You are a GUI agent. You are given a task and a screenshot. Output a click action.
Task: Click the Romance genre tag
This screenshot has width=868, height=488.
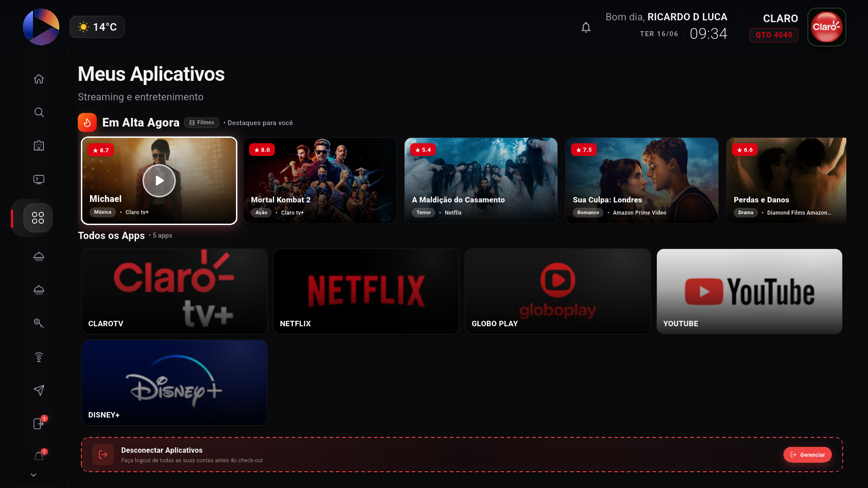click(x=588, y=213)
